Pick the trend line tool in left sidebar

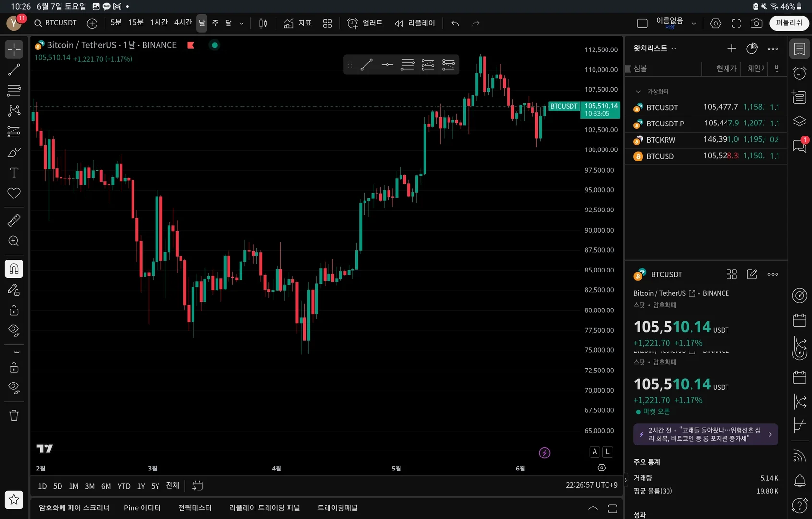(14, 70)
